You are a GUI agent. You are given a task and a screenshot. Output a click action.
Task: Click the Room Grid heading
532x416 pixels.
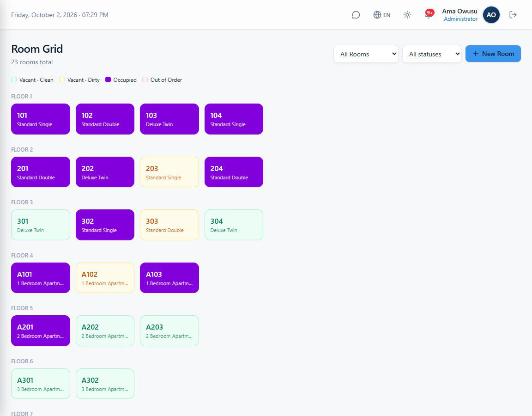pyautogui.click(x=37, y=49)
